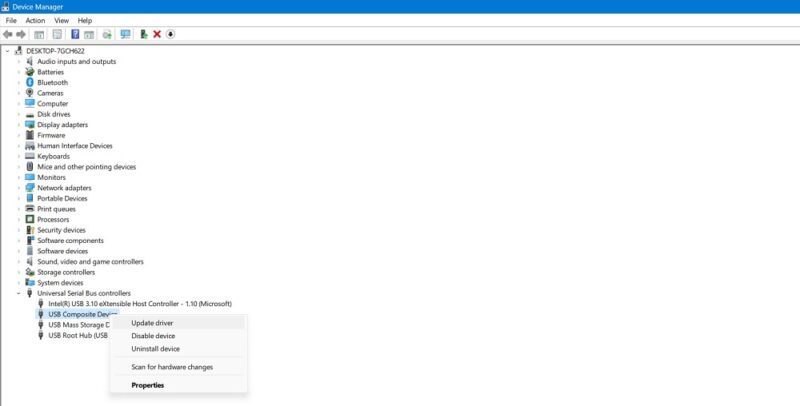Screen dimensions: 800x406
Task: Click the keyboard icon beside Keyboards
Action: click(30, 156)
